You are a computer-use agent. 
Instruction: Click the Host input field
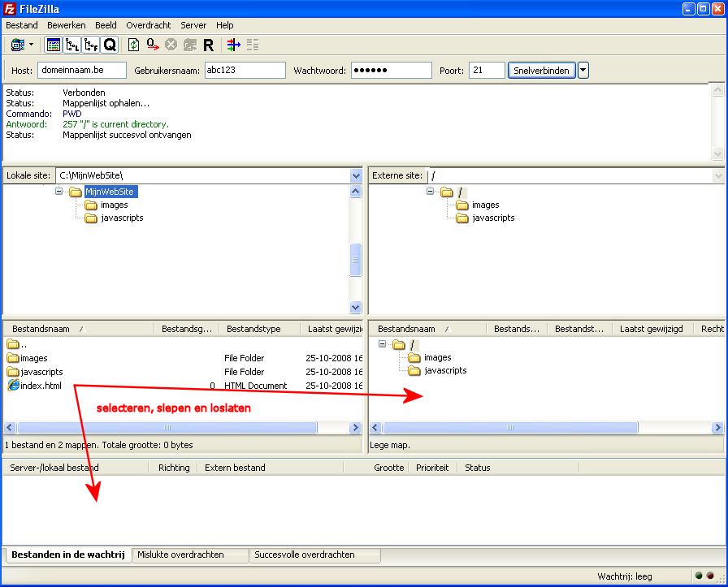82,70
